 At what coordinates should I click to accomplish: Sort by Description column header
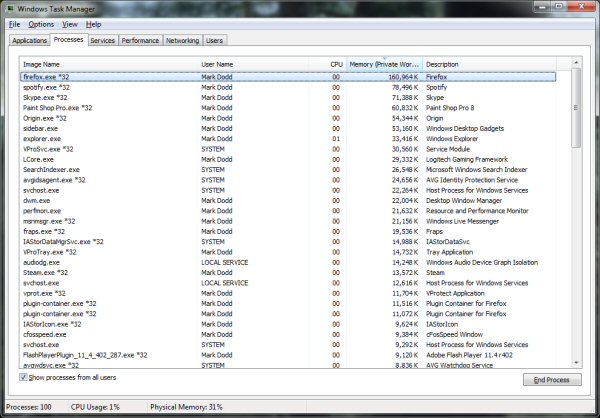click(x=489, y=64)
